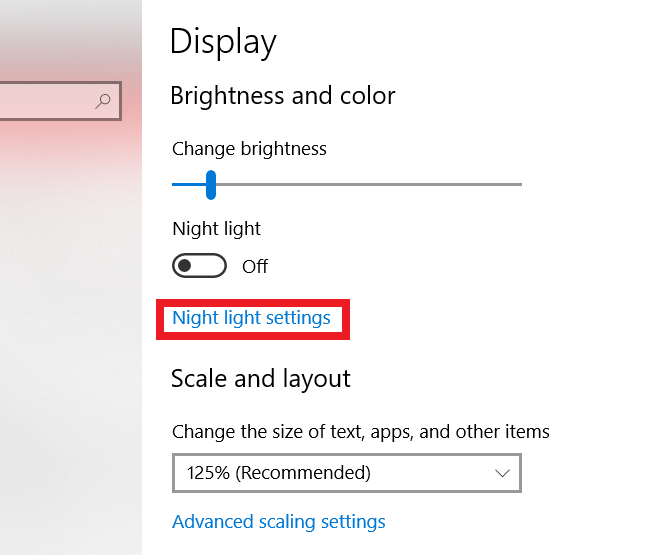The width and height of the screenshot is (645, 555).
Task: Click the Brightness and color heading
Action: click(283, 96)
